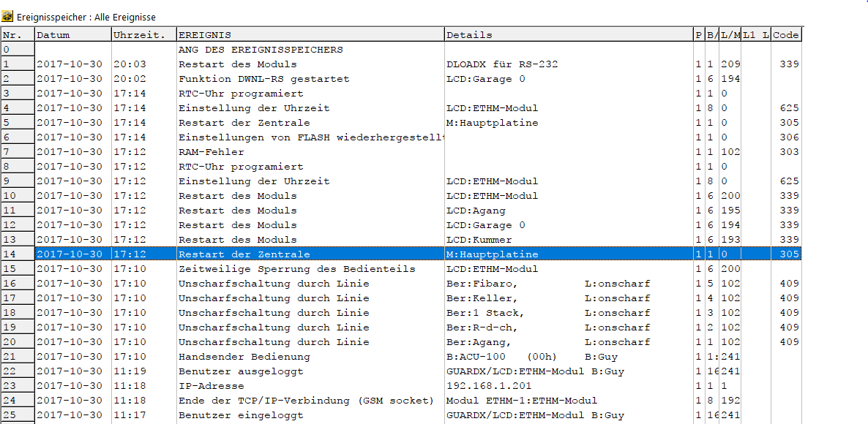This screenshot has height=424, width=868.
Task: Click the DLOADX für RS-232 details cell
Action: [502, 64]
